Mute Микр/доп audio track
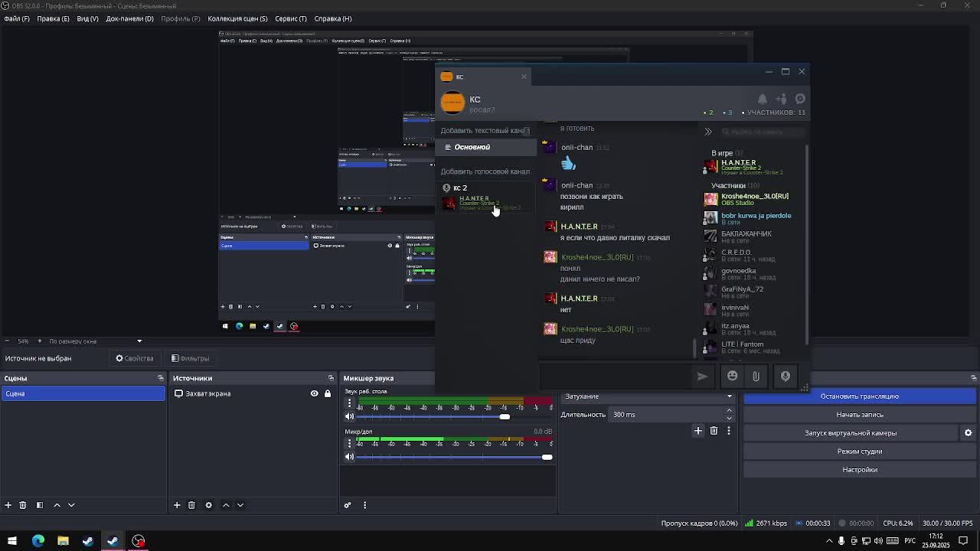The image size is (980, 551). coord(350,457)
